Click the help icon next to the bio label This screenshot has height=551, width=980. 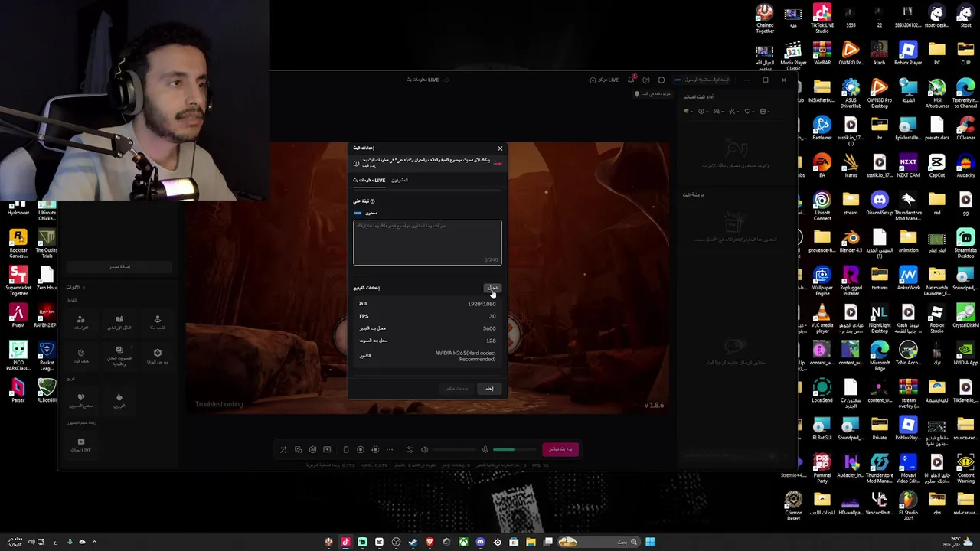(x=373, y=201)
